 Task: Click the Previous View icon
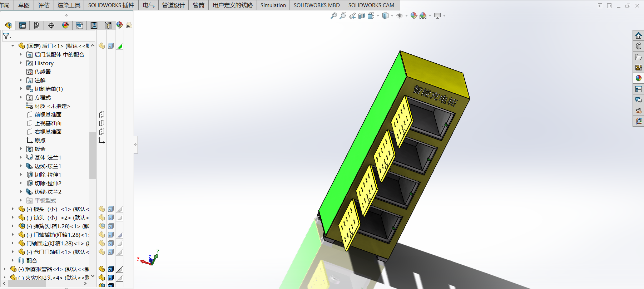(352, 16)
